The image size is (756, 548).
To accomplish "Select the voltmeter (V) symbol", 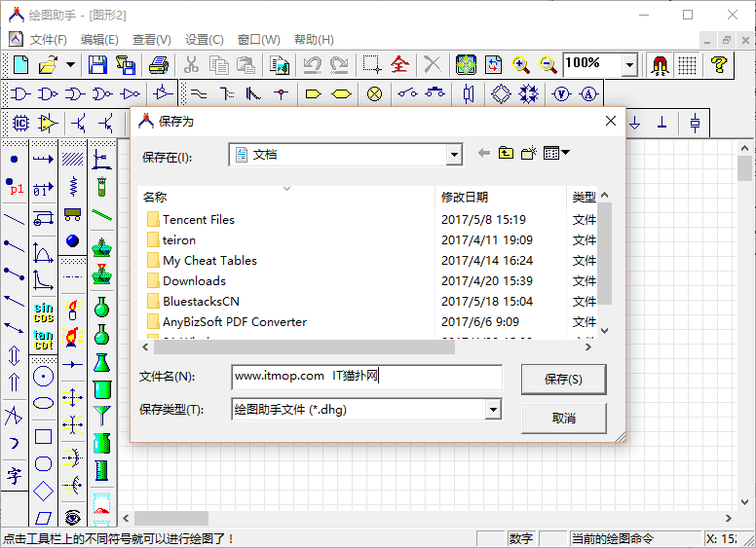I will 561,93.
